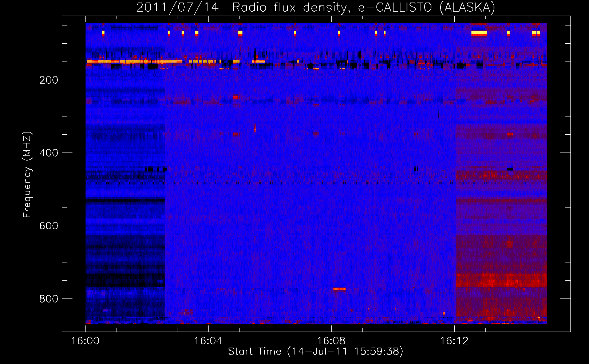The height and width of the screenshot is (364, 589).
Task: Click the 16:08 time axis label
Action: point(331,341)
